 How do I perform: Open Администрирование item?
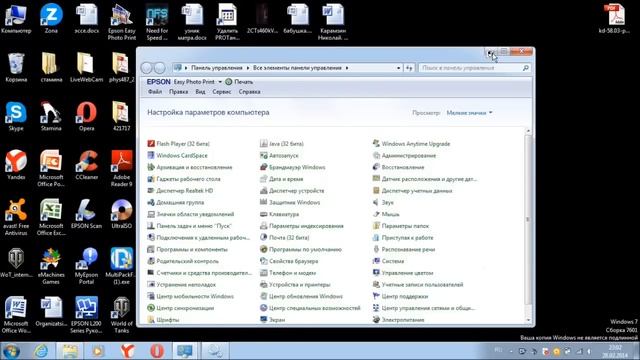(404, 156)
